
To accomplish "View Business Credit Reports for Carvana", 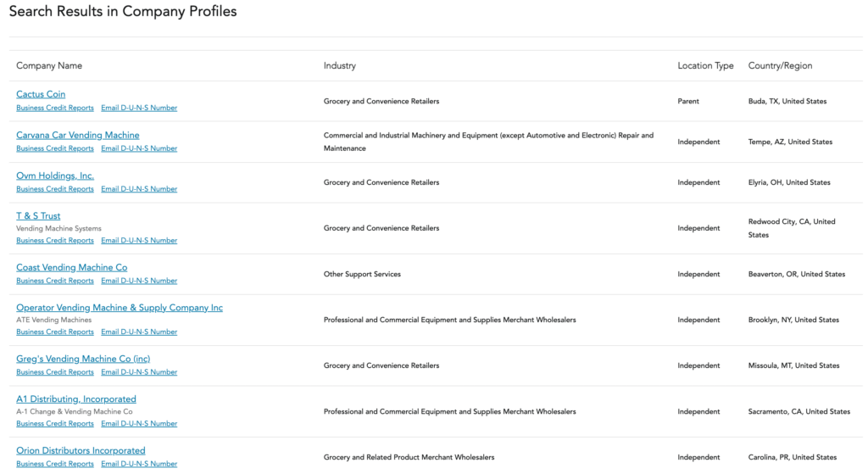I will pyautogui.click(x=55, y=148).
